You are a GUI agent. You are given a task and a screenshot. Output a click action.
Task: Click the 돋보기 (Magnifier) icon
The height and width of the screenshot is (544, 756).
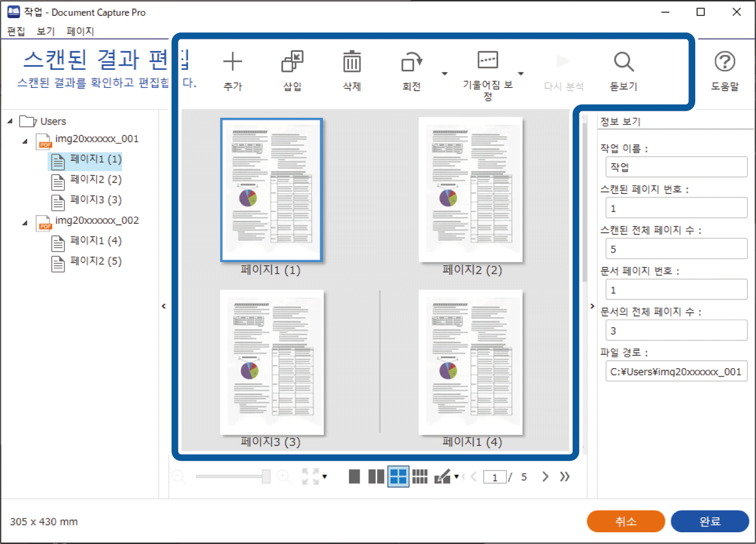click(x=623, y=62)
